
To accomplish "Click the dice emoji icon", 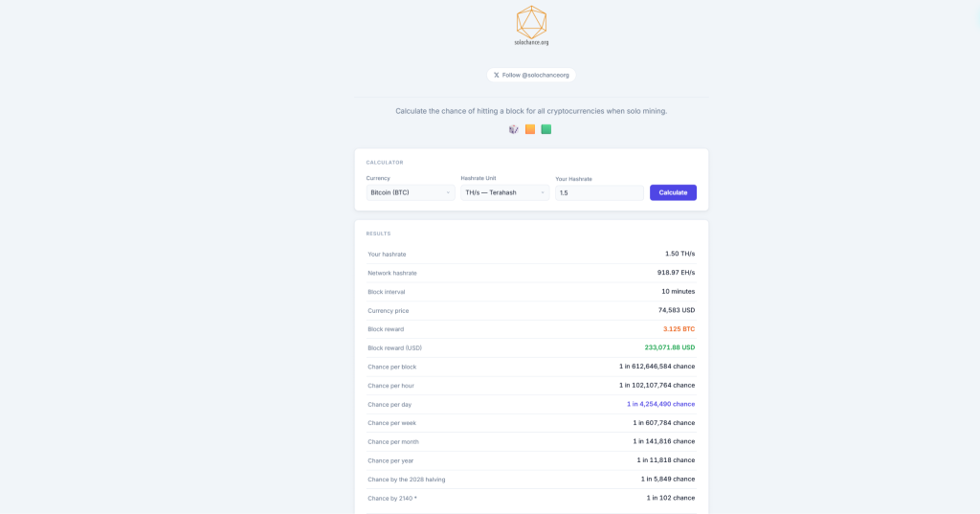I will pos(514,129).
